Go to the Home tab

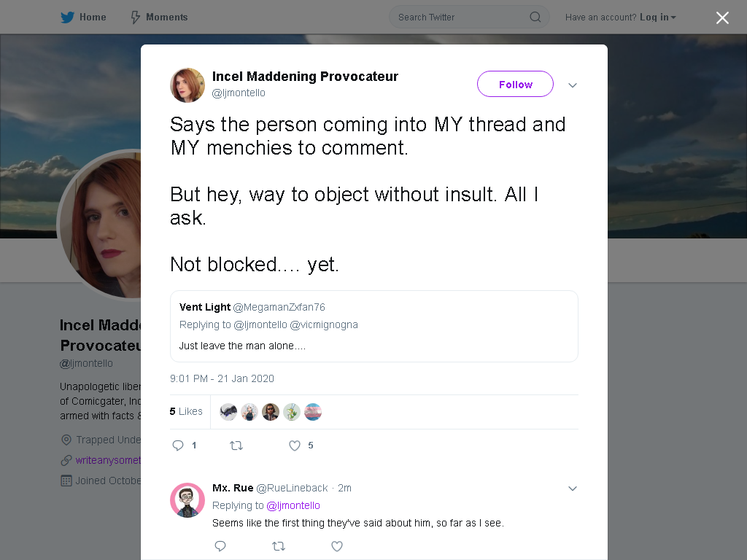tap(83, 17)
